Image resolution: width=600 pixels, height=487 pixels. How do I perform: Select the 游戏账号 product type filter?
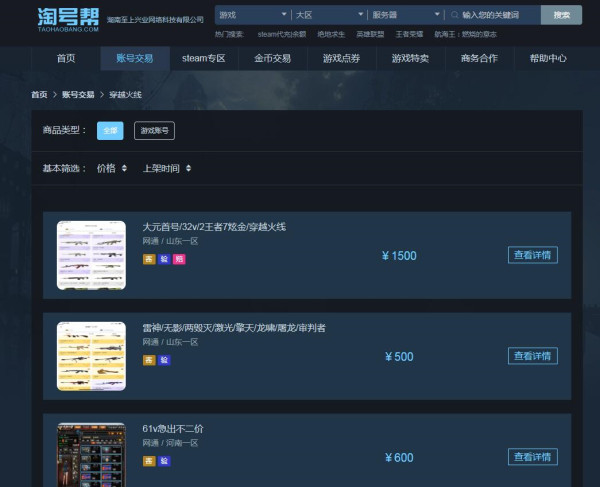(x=155, y=130)
